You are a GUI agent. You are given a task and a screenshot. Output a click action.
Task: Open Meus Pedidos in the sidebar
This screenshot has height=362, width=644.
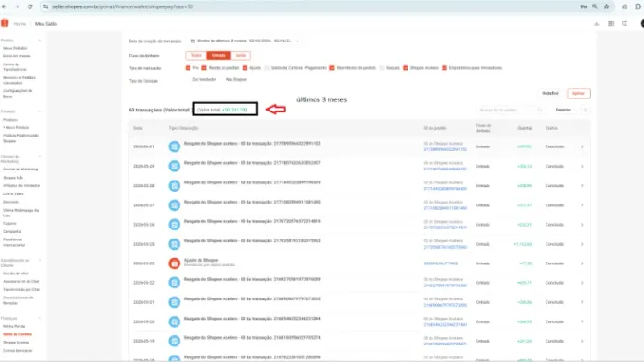(15, 48)
